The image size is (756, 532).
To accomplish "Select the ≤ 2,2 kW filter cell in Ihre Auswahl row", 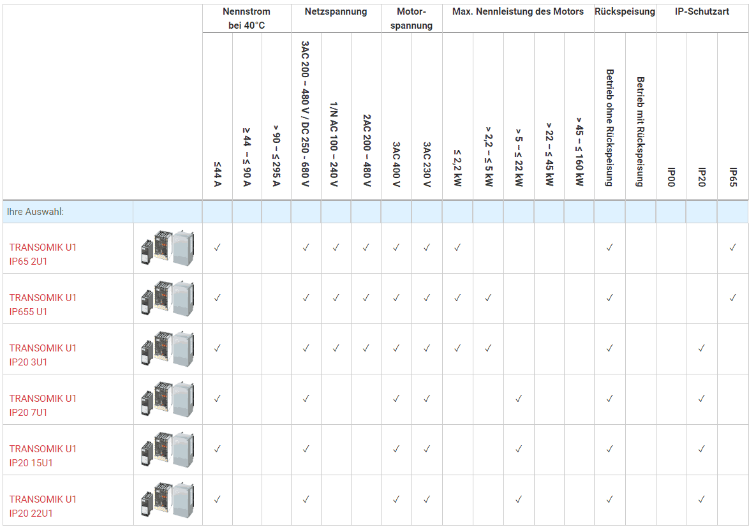I will coord(457,212).
